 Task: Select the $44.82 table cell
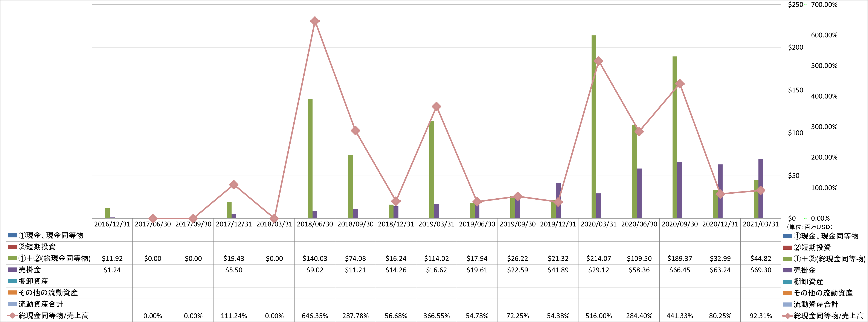[761, 259]
